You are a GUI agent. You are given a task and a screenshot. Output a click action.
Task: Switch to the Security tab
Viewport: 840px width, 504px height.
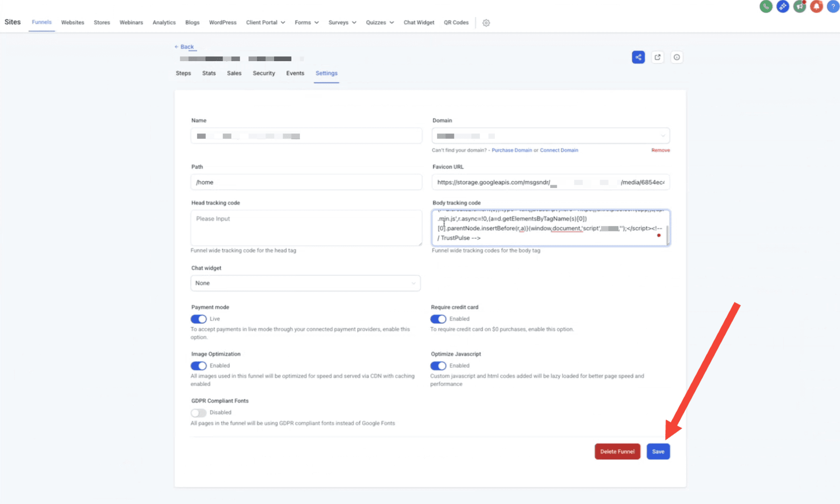point(264,73)
